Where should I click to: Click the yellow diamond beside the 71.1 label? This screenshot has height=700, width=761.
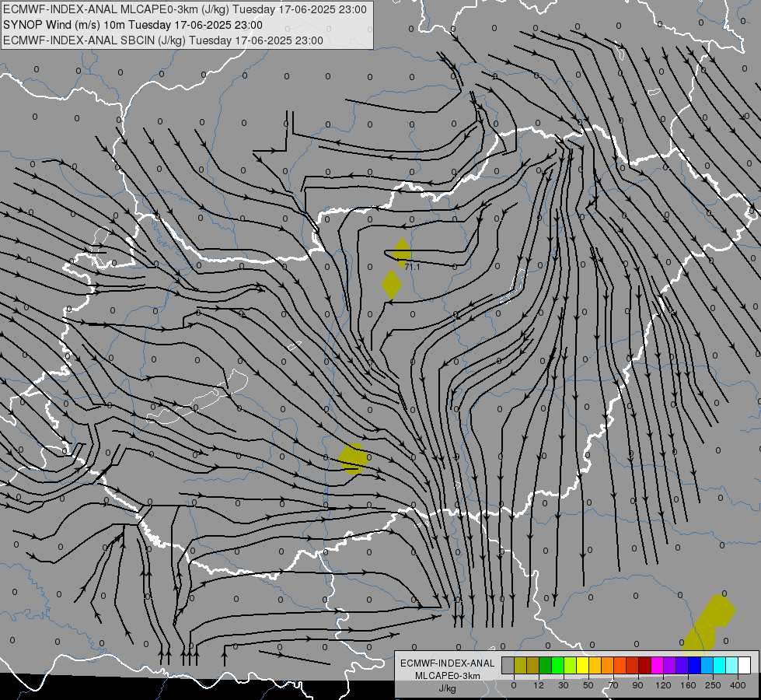pos(401,252)
